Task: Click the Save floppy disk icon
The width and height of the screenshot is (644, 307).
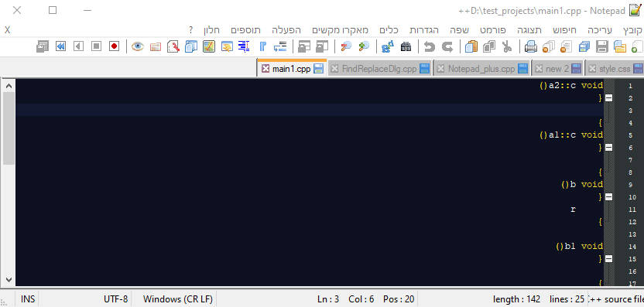Action: click(x=601, y=46)
